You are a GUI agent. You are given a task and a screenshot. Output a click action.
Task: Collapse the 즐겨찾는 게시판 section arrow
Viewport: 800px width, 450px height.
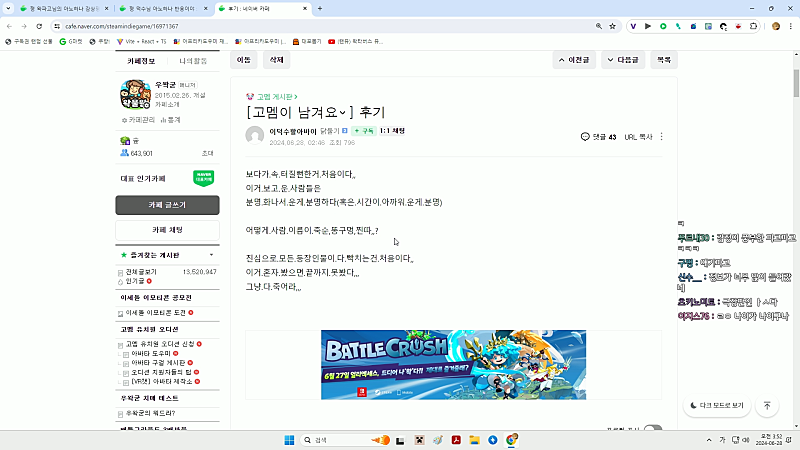pyautogui.click(x=211, y=255)
